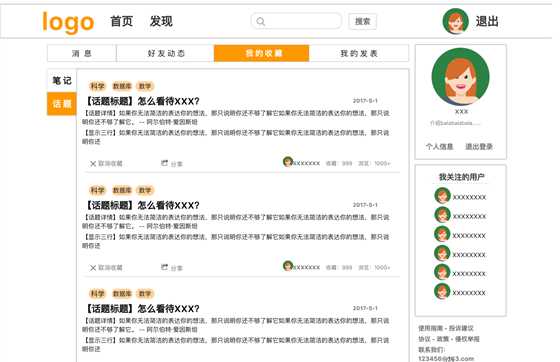Open first followed user's avatar
Image resolution: width=560 pixels, height=362 pixels.
442,196
